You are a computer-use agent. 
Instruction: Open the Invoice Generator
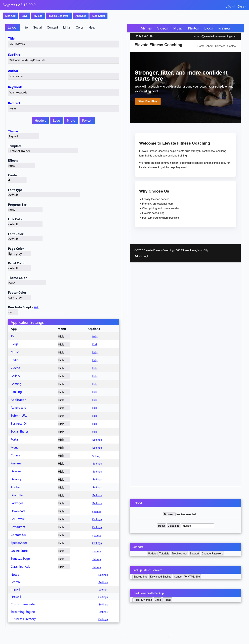click(x=59, y=16)
